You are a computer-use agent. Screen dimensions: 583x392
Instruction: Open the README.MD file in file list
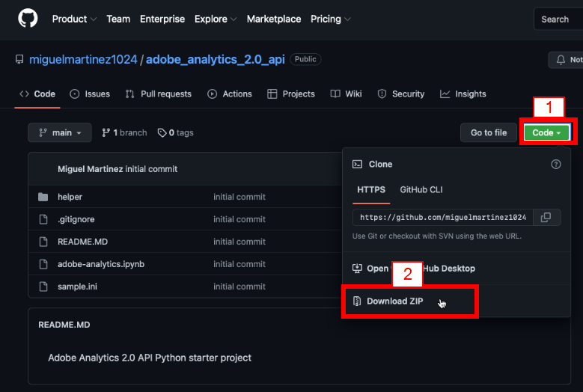tap(82, 242)
